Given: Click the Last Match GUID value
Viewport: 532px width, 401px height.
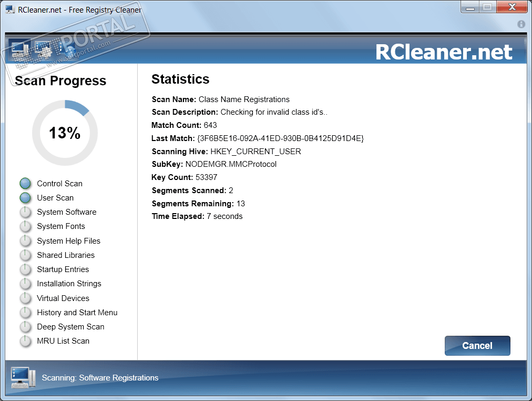Looking at the screenshot, I should (x=281, y=138).
